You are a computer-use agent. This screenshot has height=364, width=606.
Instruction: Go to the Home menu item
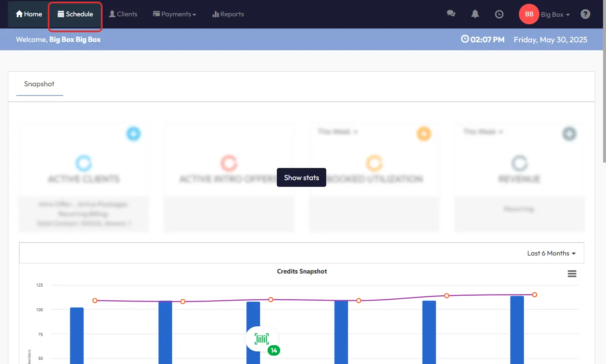click(x=29, y=14)
